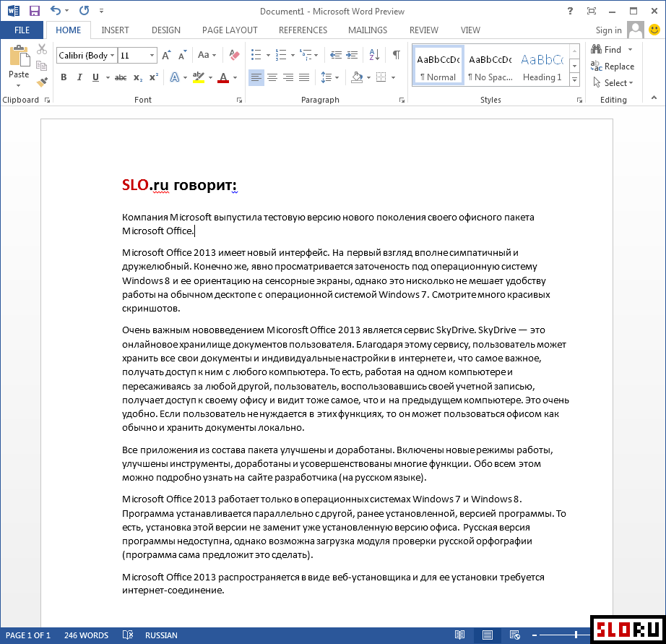Viewport: 666px width, 644px height.
Task: Open the Text Effects icon
Action: pyautogui.click(x=175, y=77)
